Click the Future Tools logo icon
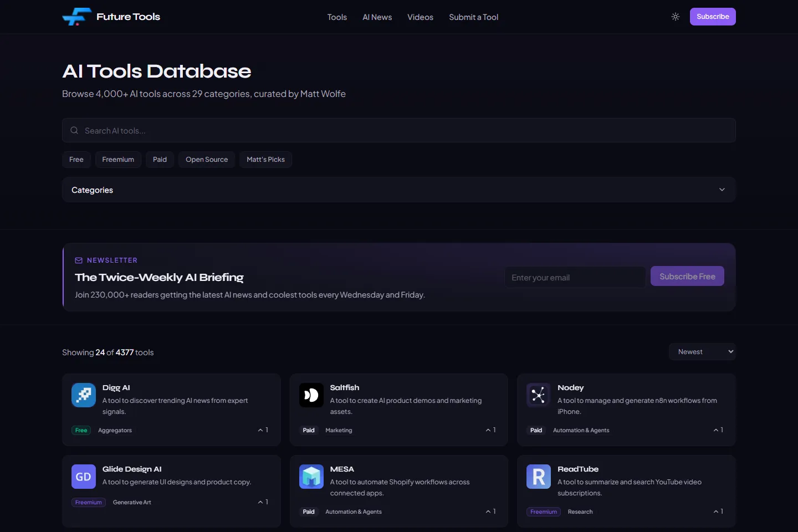798x532 pixels. coord(76,17)
